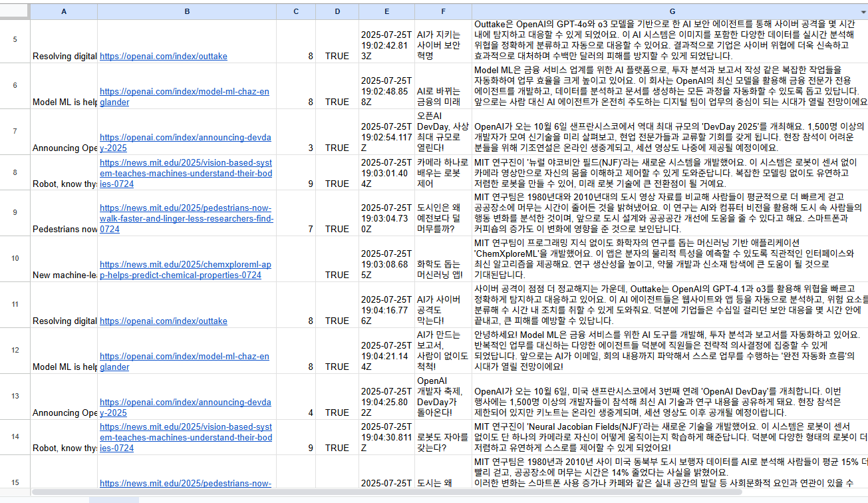Click the 'New machine-le' cell
The width and height of the screenshot is (868, 503).
click(x=64, y=259)
